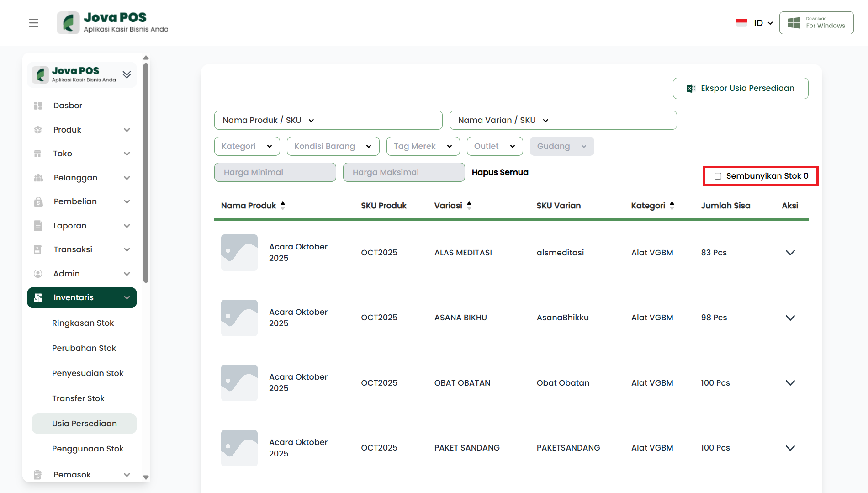The image size is (868, 493).
Task: Enable Sembunyikan Stok 0 checkbox
Action: click(x=718, y=176)
